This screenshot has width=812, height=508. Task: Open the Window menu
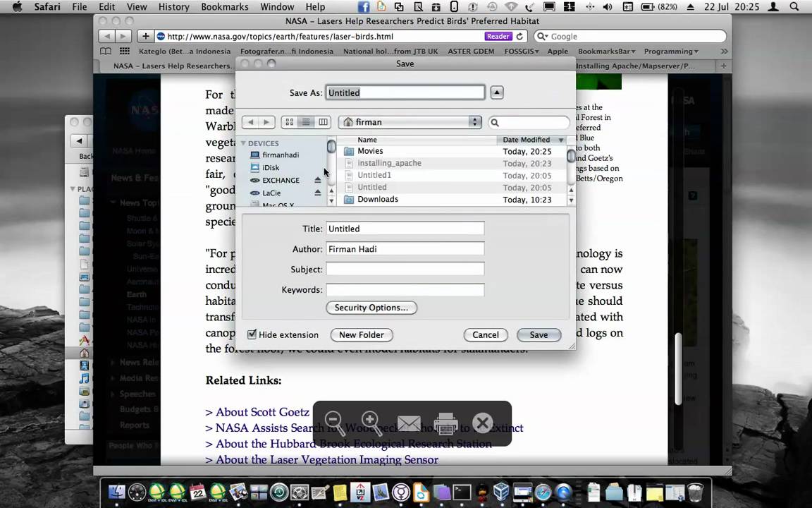[x=277, y=7]
